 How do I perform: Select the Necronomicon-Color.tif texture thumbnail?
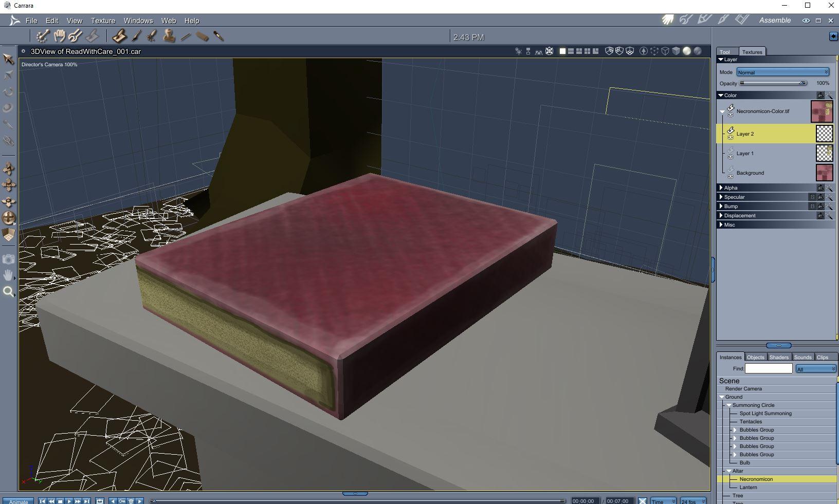pos(822,111)
